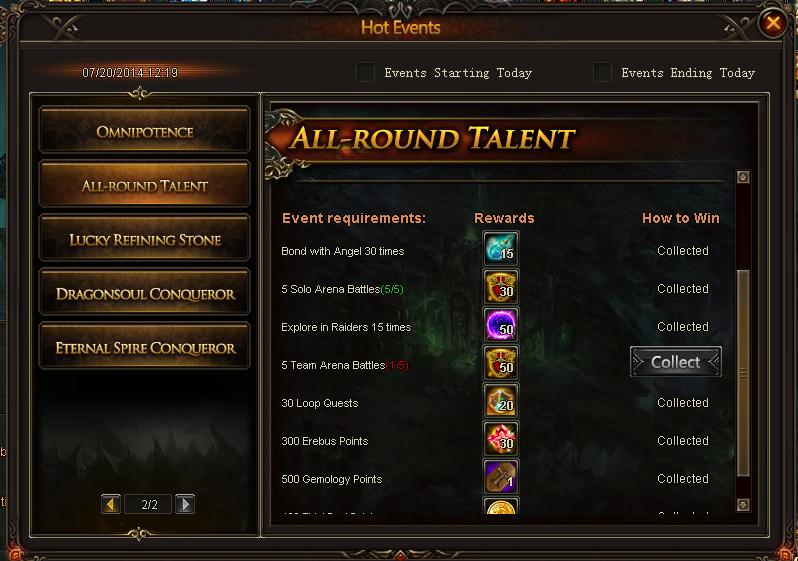Click the purple orb Raiders reward icon
Image resolution: width=798 pixels, height=561 pixels.
point(501,325)
